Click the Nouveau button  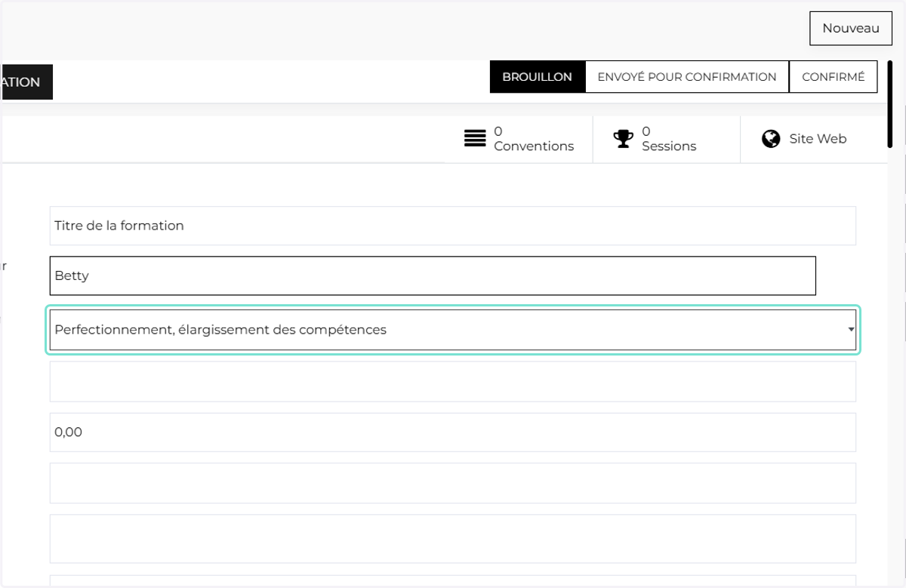(x=851, y=29)
